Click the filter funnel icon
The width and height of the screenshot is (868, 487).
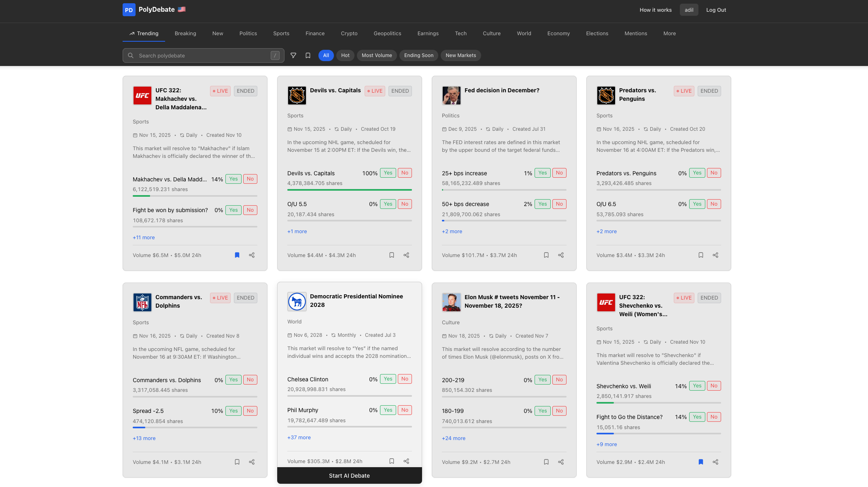click(x=293, y=55)
